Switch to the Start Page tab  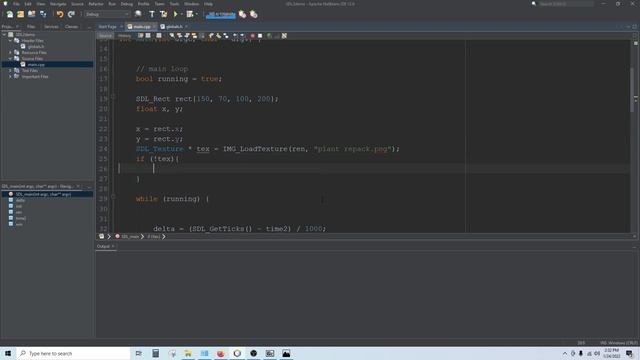tap(108, 27)
